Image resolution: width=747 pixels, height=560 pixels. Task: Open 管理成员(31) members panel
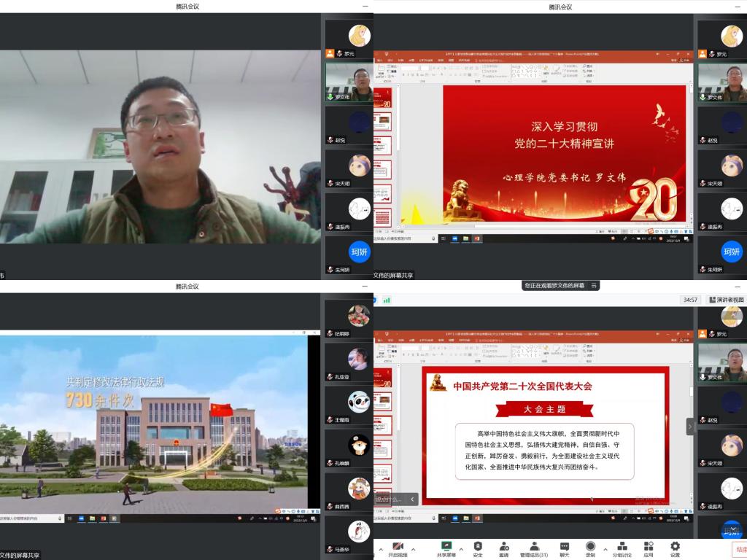tap(534, 546)
